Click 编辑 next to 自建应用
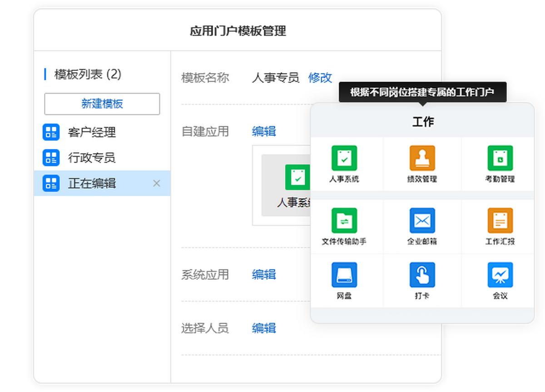 (264, 131)
